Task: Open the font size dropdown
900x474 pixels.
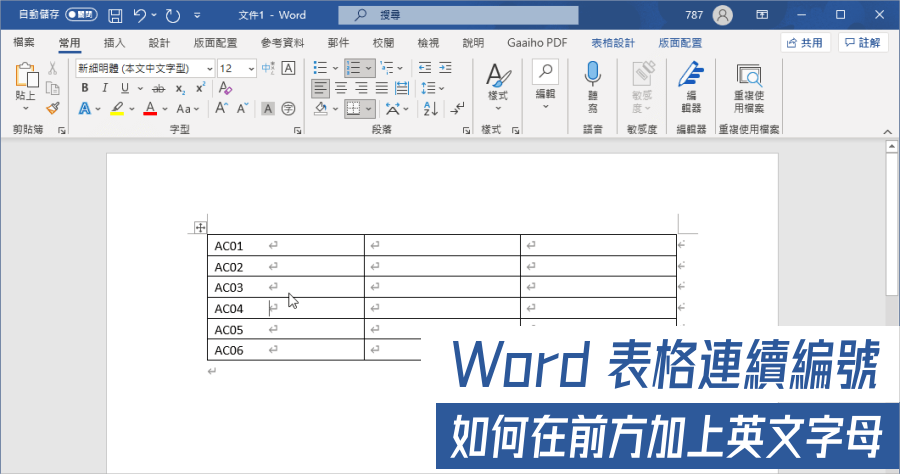Action: (251, 69)
